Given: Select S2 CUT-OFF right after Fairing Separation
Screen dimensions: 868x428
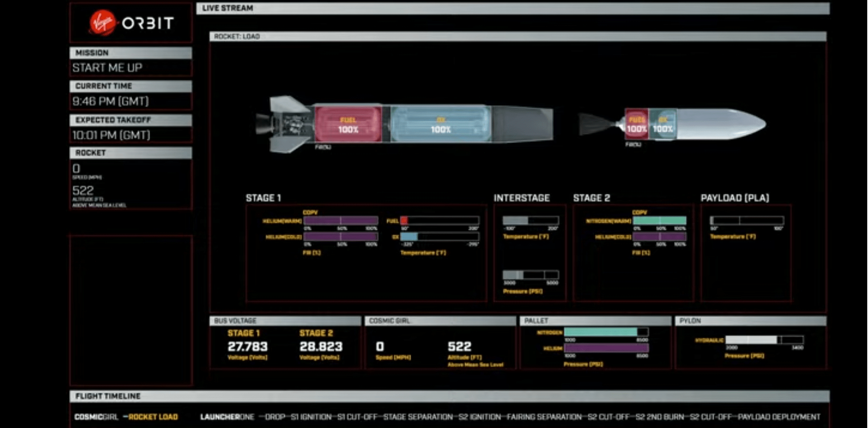Looking at the screenshot, I should pos(608,417).
